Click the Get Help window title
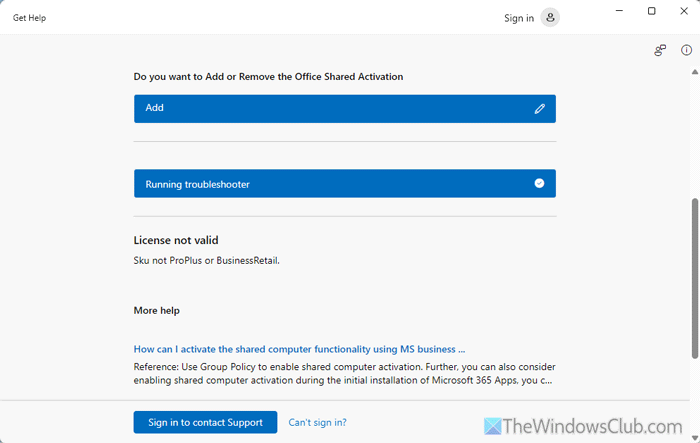Screen dimensions: 700x443 coord(29,18)
